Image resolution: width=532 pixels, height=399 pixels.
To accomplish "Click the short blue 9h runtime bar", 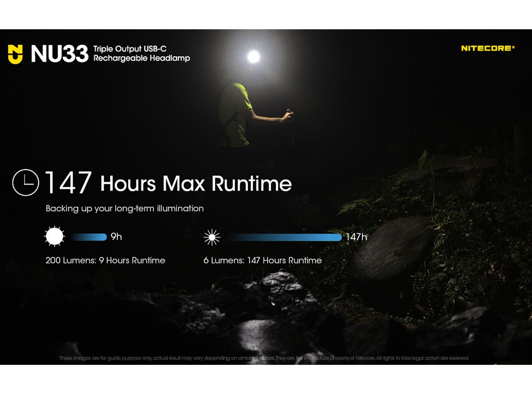I will (89, 237).
